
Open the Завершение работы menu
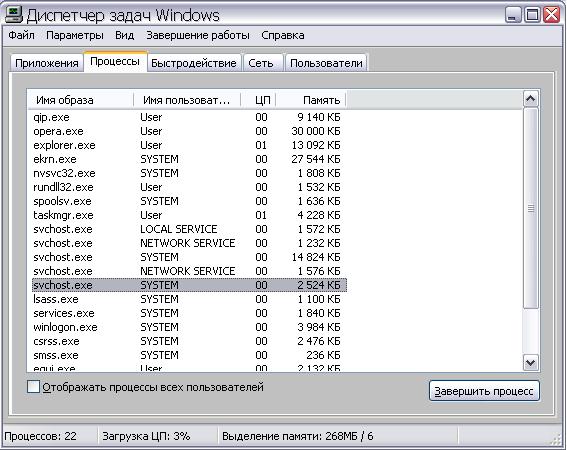pyautogui.click(x=198, y=35)
